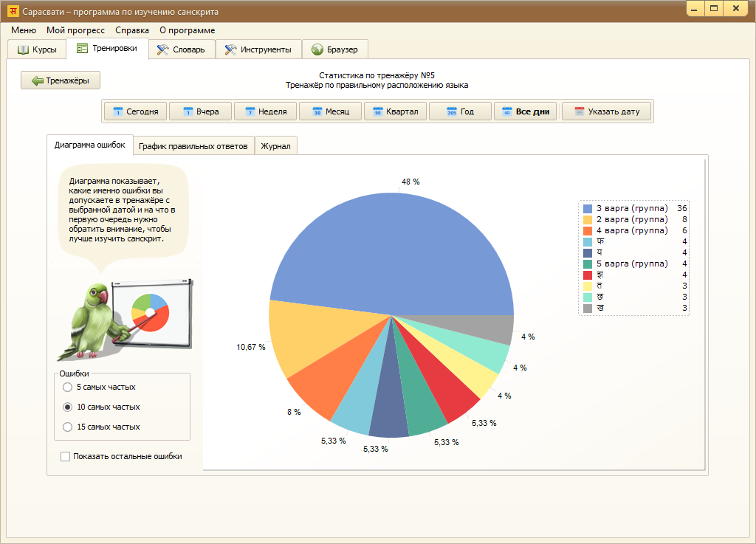Viewport: 756px width, 544px height.
Task: Enable the Показать остальные ошибки checkbox
Action: (65, 456)
